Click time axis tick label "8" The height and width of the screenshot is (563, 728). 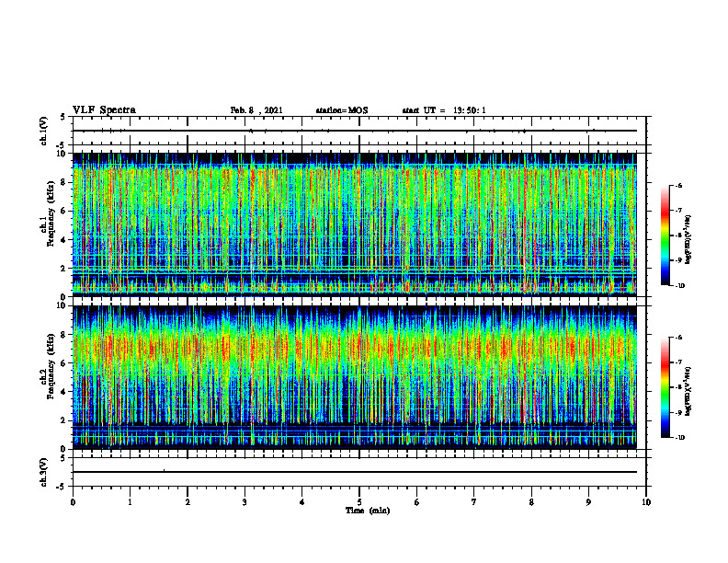pos(531,501)
